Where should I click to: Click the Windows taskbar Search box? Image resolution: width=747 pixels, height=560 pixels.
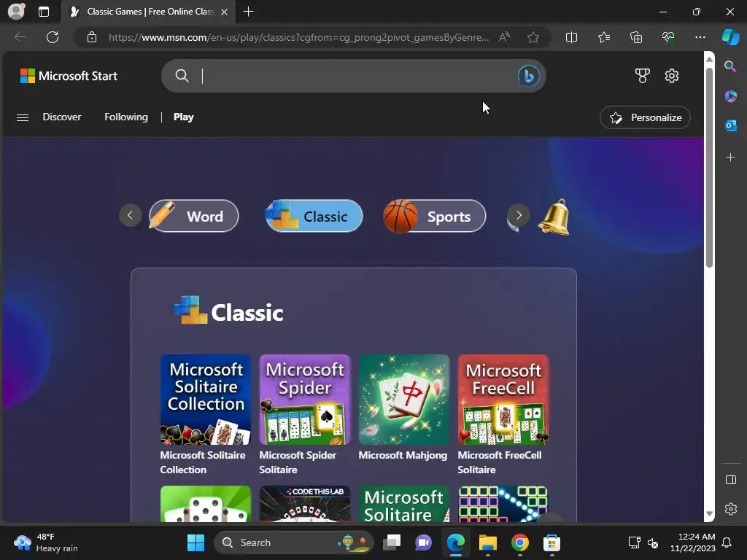293,542
